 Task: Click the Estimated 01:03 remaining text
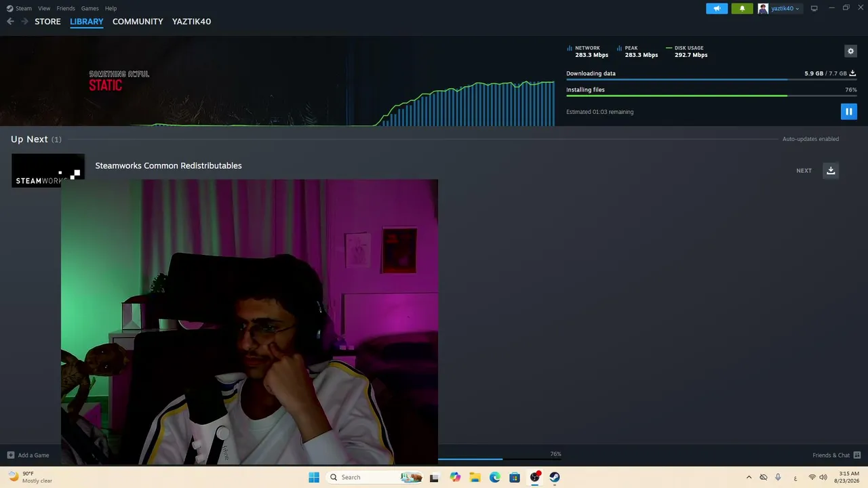pyautogui.click(x=599, y=112)
